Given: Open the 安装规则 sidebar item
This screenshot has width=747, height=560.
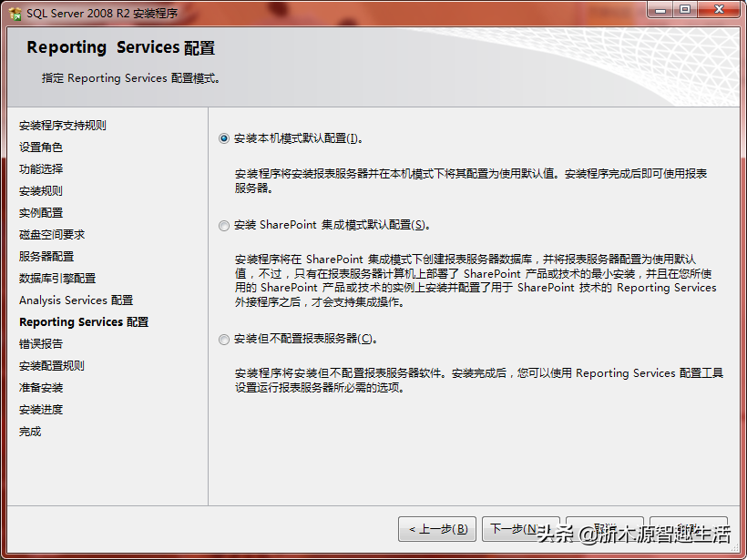Looking at the screenshot, I should coord(41,191).
